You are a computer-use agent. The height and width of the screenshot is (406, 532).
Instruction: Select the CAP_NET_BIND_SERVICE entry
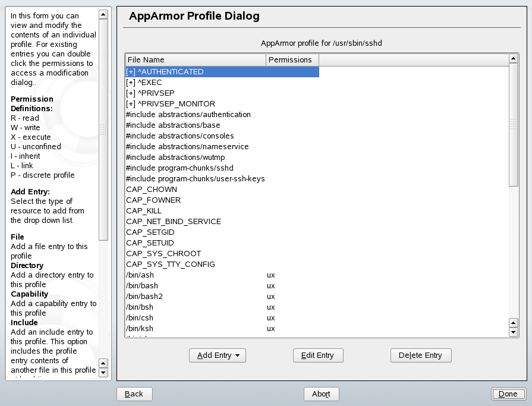click(x=174, y=221)
